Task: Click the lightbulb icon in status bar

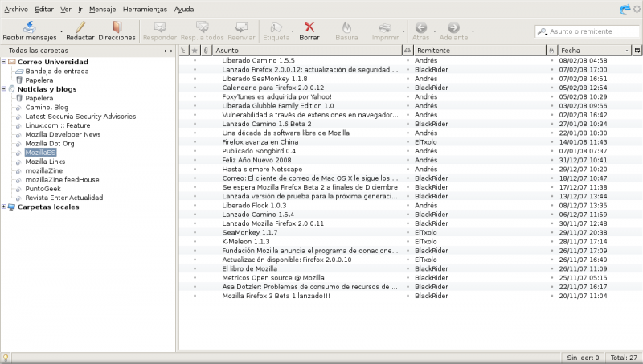Action: (6, 358)
